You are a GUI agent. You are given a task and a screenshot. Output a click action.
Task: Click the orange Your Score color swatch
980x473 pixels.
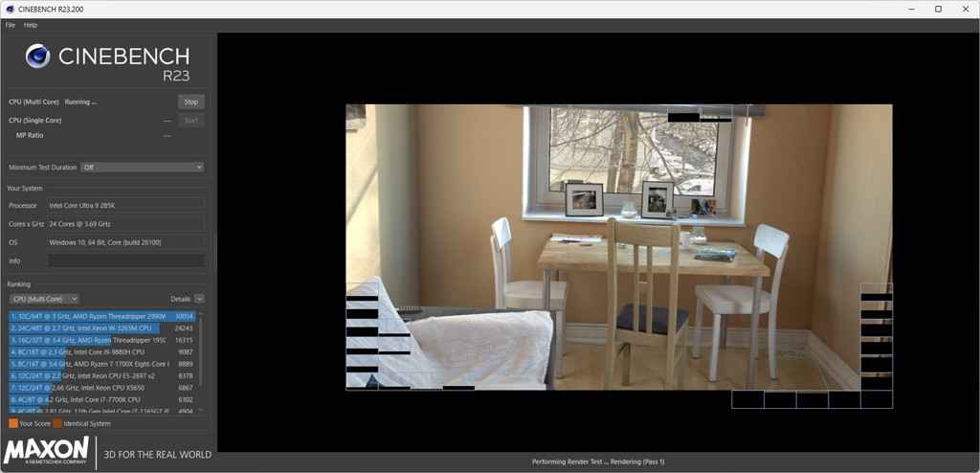coord(13,423)
